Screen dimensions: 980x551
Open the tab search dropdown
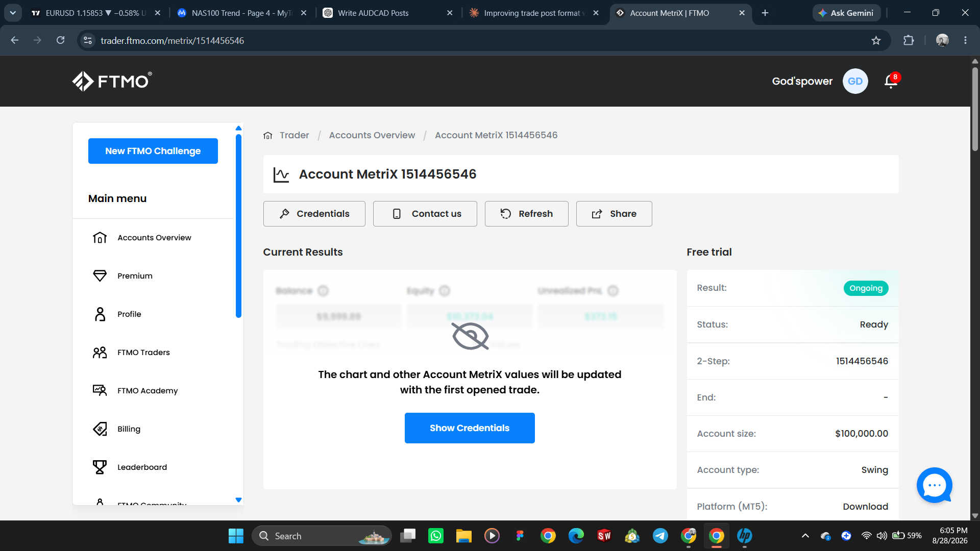[13, 13]
